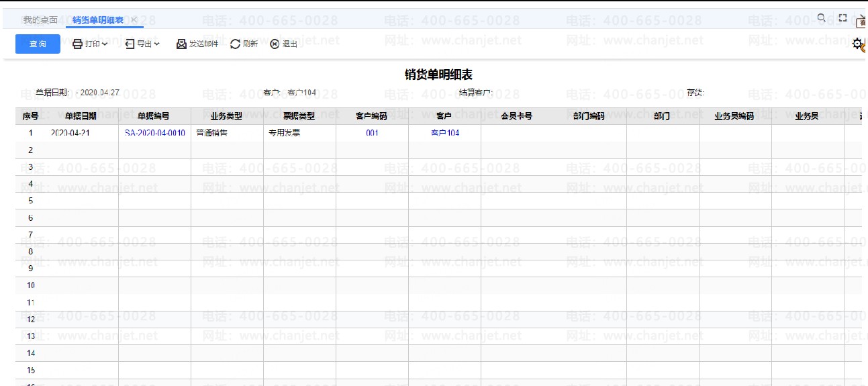The image size is (868, 386).
Task: Click the 会员卡号 column header
Action: coord(516,116)
